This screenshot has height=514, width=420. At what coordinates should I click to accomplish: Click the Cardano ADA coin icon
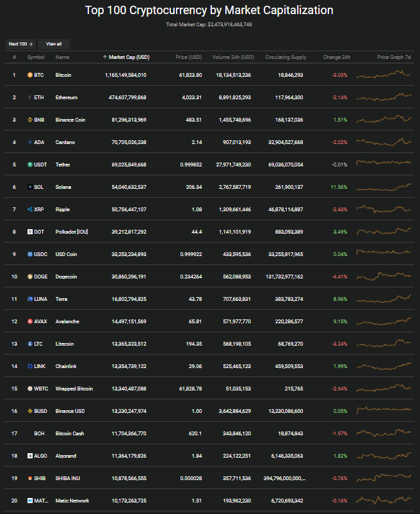click(30, 142)
